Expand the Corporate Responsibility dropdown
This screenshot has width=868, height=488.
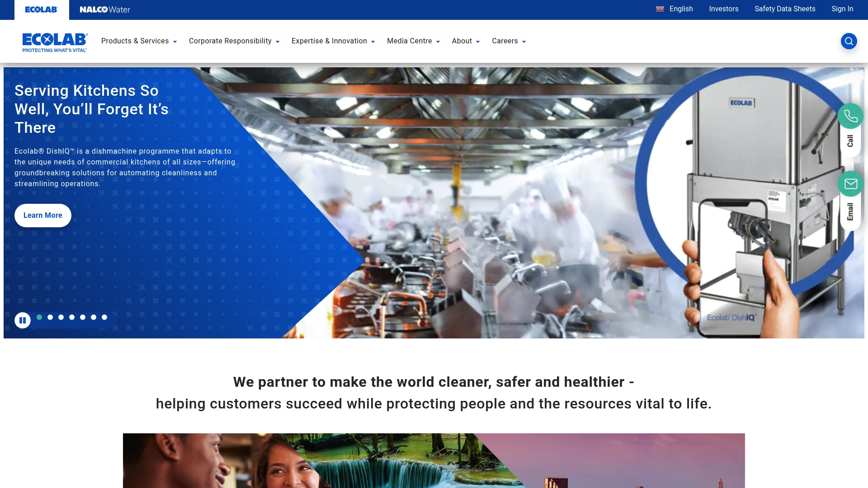(234, 41)
